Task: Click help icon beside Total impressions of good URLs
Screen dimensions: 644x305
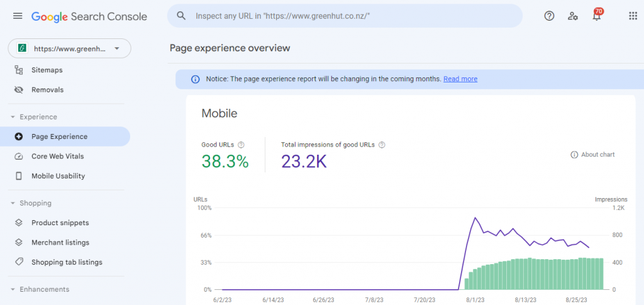Action: 382,145
